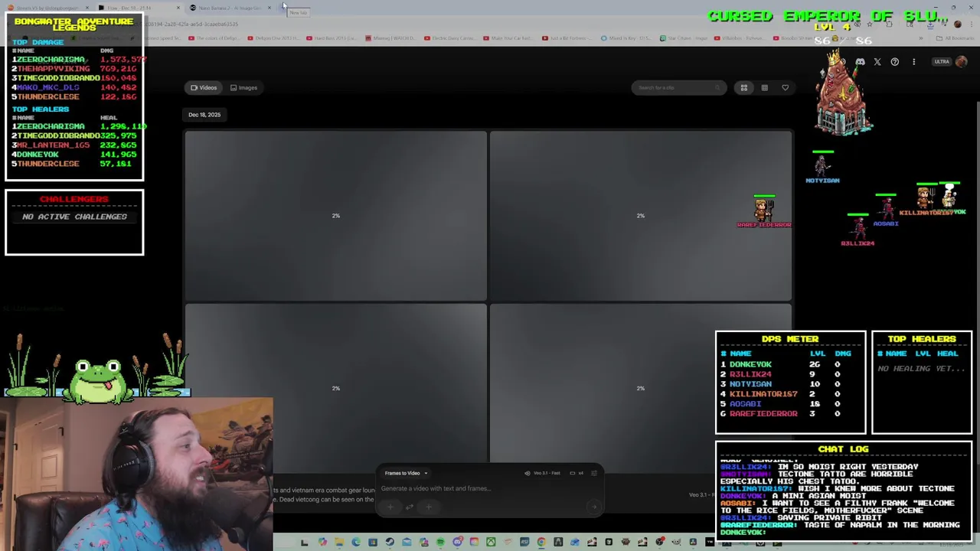Switch to the Nano Banana 2 browser tab
Viewport: 980px width, 551px height.
229,8
